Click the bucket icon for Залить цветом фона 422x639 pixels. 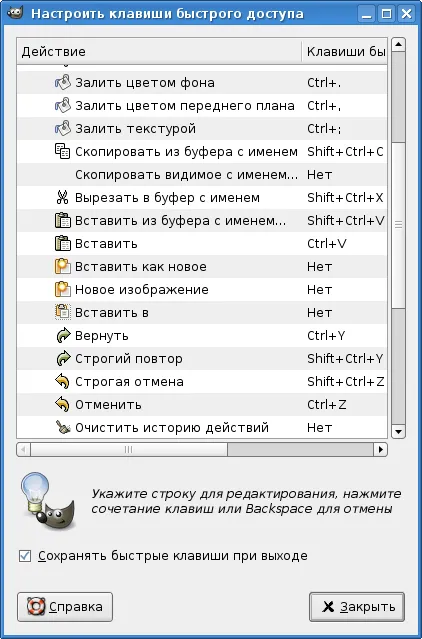click(x=63, y=83)
